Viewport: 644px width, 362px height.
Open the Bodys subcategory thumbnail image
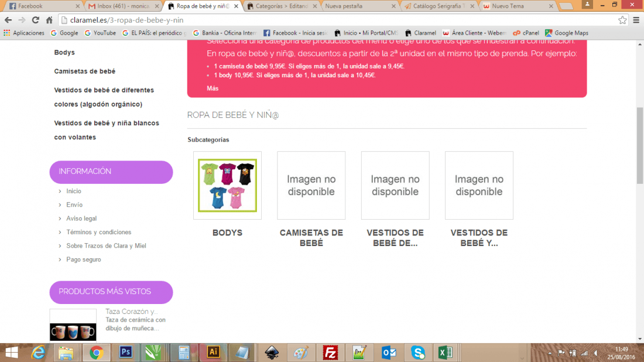[x=228, y=185]
